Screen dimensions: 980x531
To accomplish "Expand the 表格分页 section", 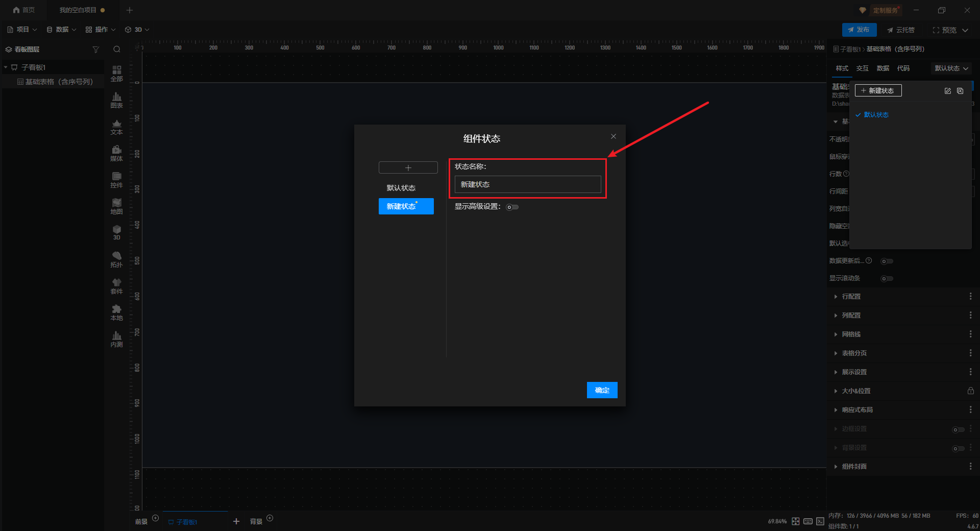I will [x=854, y=353].
